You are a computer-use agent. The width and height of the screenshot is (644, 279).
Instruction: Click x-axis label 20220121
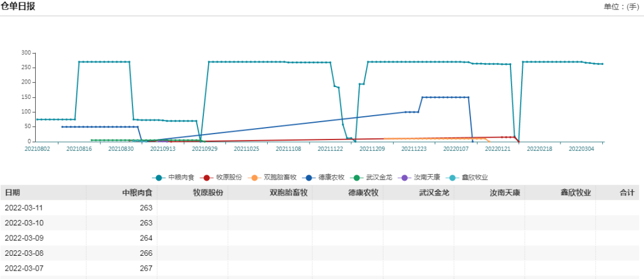click(498, 149)
